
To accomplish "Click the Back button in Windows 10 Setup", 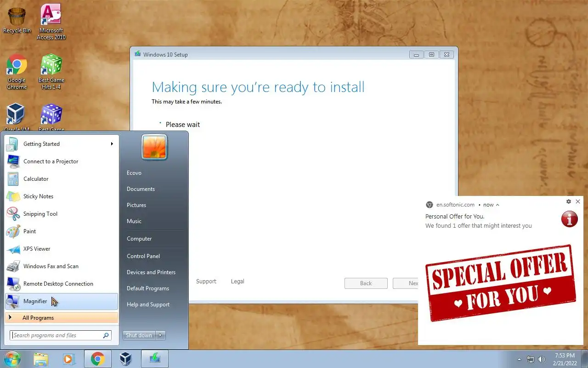I will tap(366, 283).
